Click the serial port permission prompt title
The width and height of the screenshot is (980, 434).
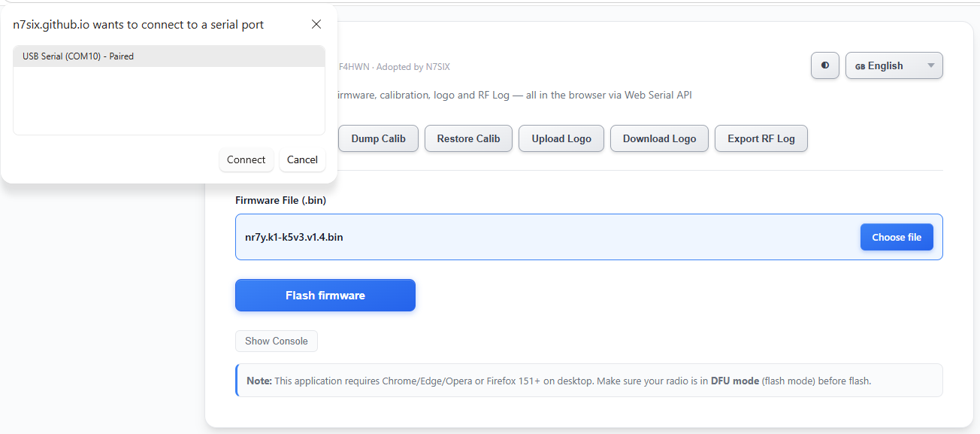(x=138, y=25)
